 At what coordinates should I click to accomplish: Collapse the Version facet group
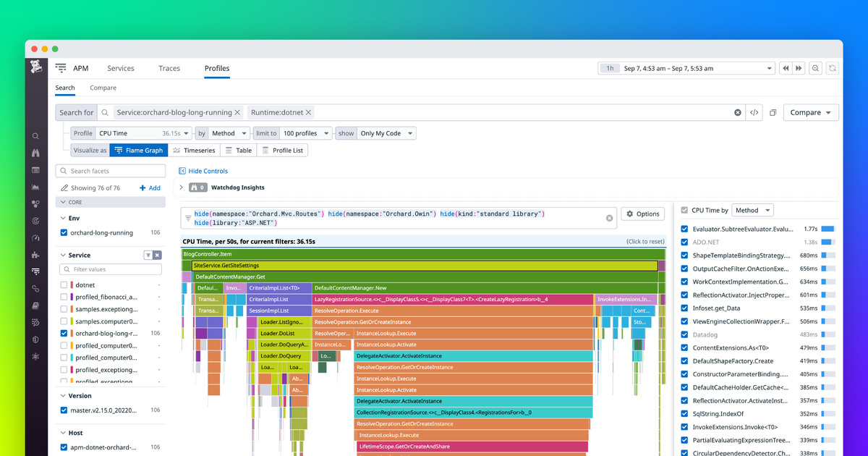62,396
